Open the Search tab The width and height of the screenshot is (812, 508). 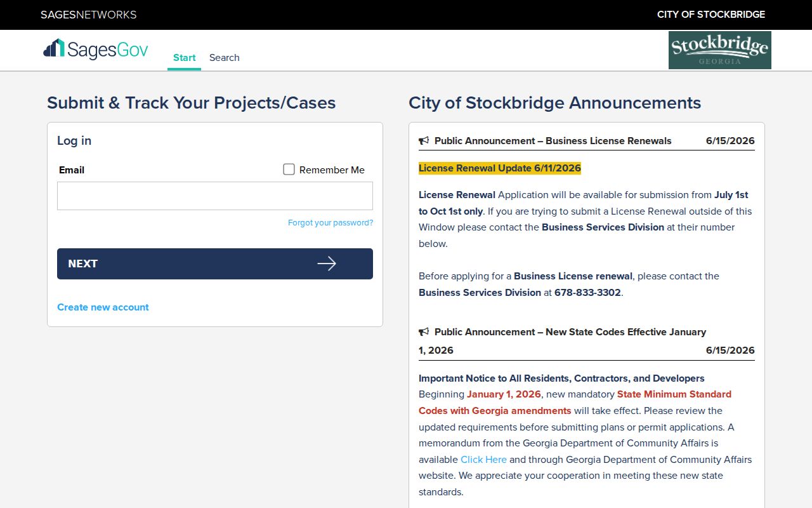(x=225, y=58)
